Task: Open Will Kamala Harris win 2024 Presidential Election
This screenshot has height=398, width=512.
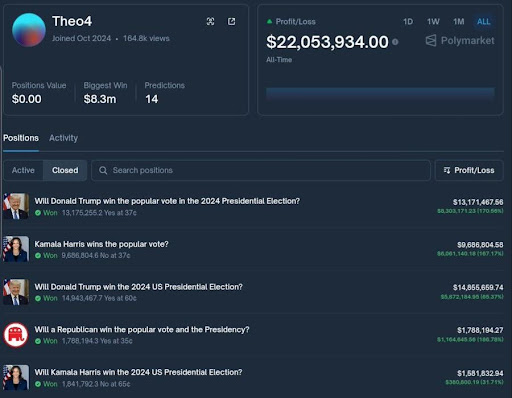Action: click(x=138, y=372)
